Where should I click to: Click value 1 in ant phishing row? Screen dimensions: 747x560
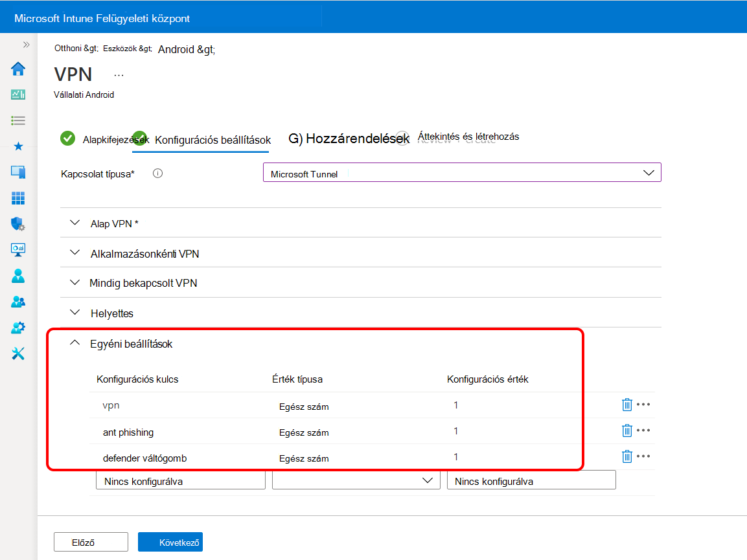tap(456, 431)
